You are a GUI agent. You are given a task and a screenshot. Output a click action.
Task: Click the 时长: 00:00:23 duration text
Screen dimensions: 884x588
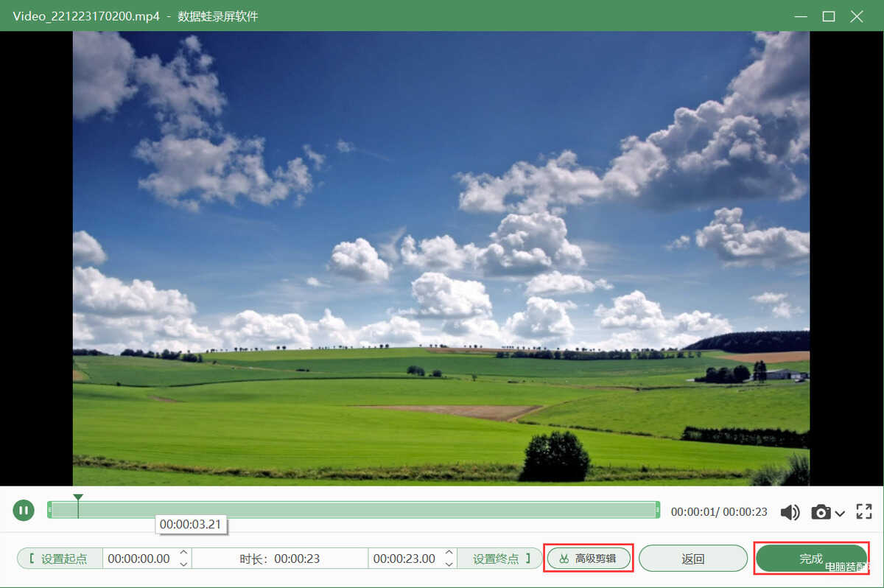[x=279, y=559]
